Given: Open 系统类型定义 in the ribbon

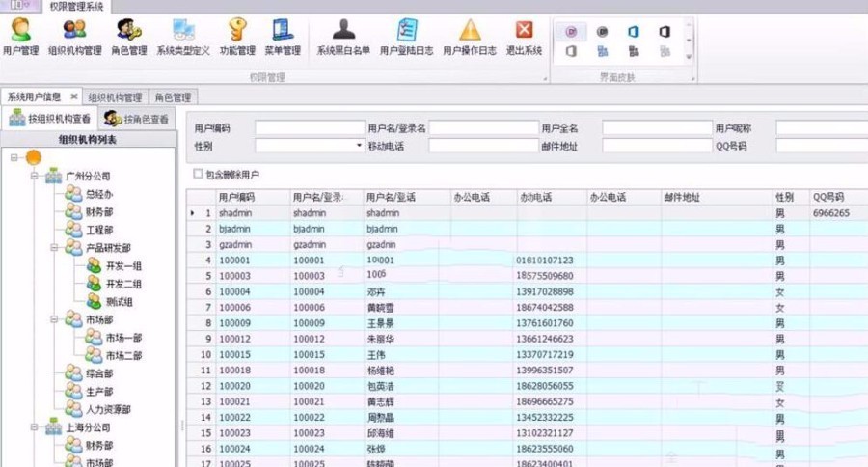Looking at the screenshot, I should coord(182,37).
